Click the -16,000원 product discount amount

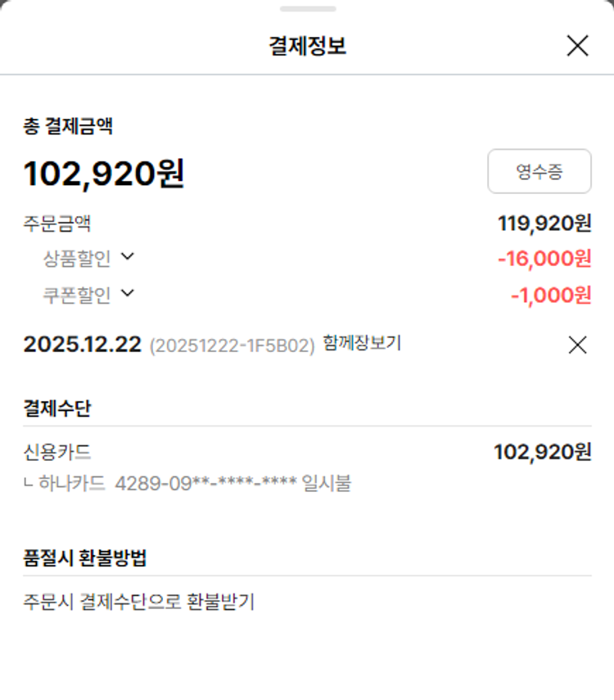[544, 259]
